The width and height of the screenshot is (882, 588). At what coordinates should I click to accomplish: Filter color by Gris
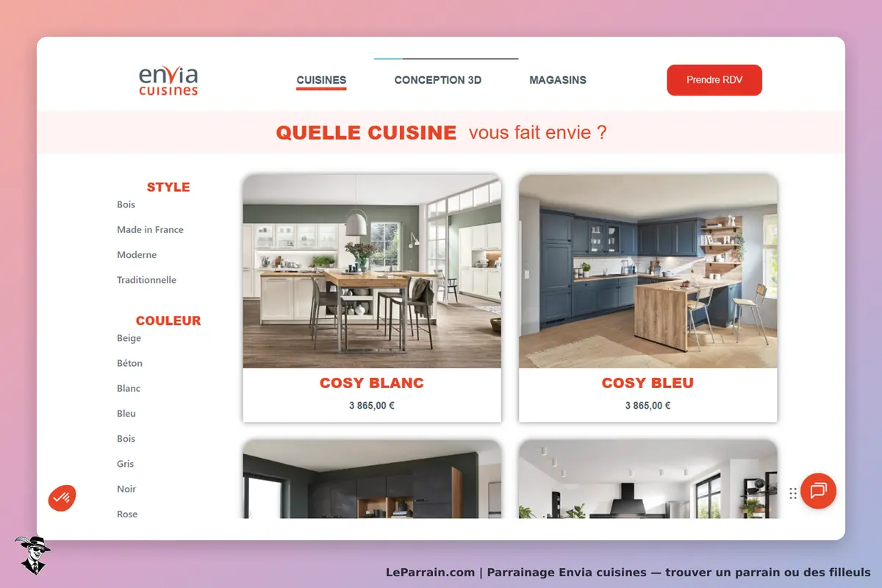click(x=126, y=463)
